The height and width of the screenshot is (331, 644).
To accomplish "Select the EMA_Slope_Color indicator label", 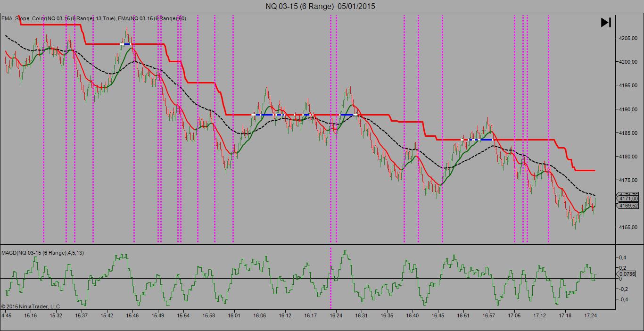I will (x=58, y=18).
